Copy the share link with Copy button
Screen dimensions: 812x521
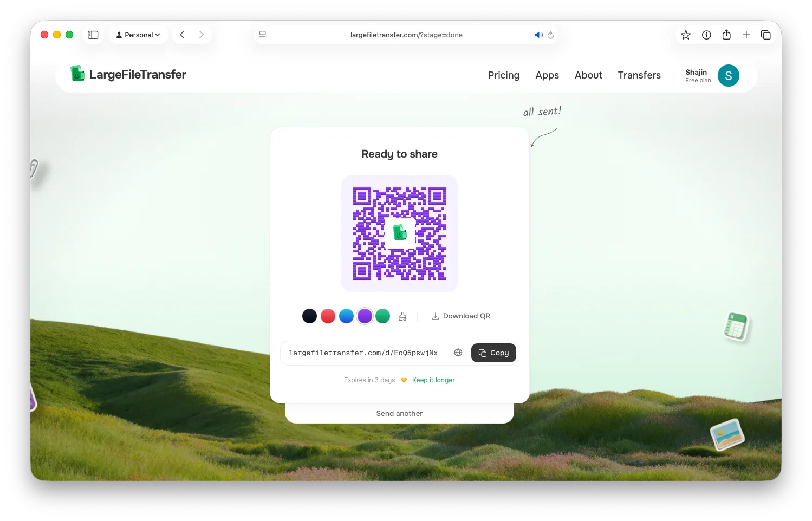tap(493, 353)
